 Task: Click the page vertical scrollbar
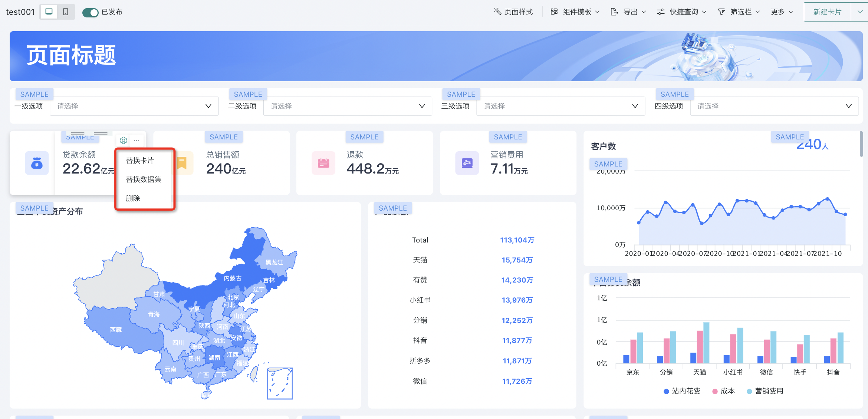click(x=861, y=144)
